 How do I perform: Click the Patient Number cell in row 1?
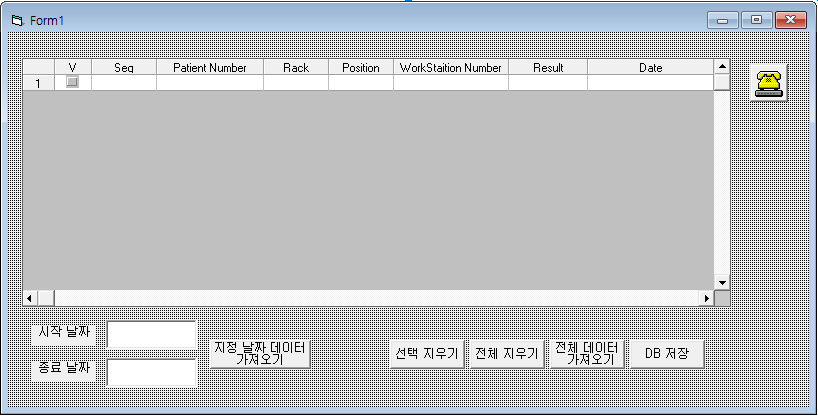coord(210,83)
